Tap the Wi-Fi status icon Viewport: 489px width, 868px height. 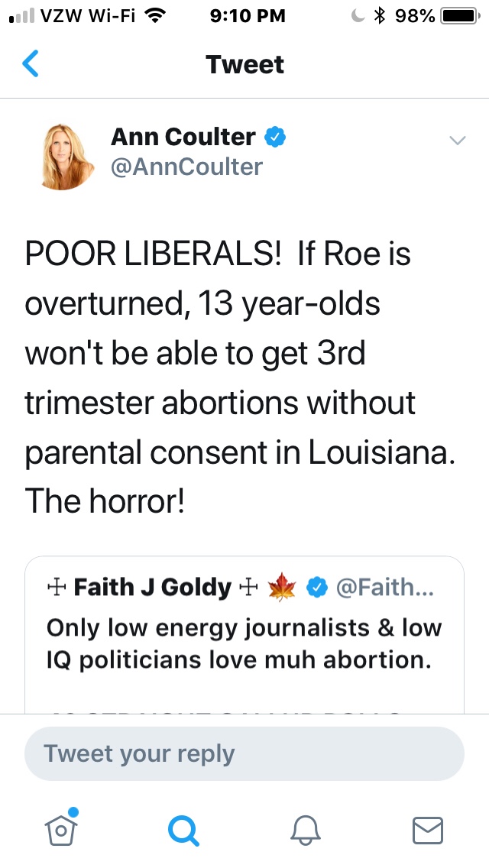coord(155,15)
